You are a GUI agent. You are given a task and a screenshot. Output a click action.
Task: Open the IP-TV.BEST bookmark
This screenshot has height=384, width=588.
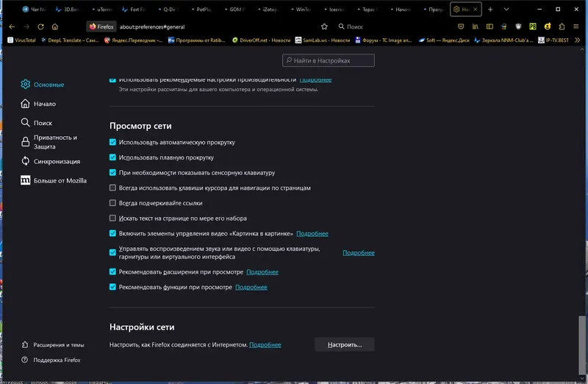pyautogui.click(x=553, y=40)
